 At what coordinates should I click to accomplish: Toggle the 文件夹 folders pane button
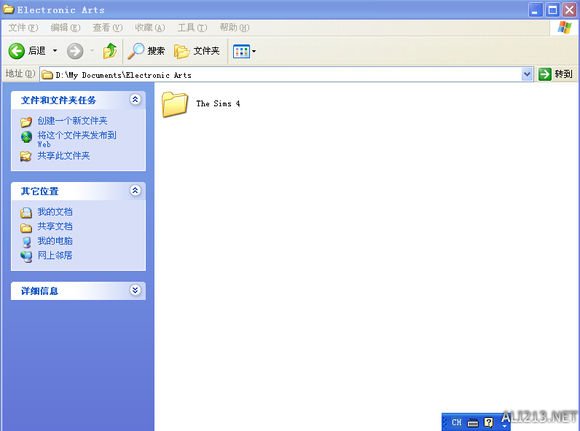click(x=197, y=51)
